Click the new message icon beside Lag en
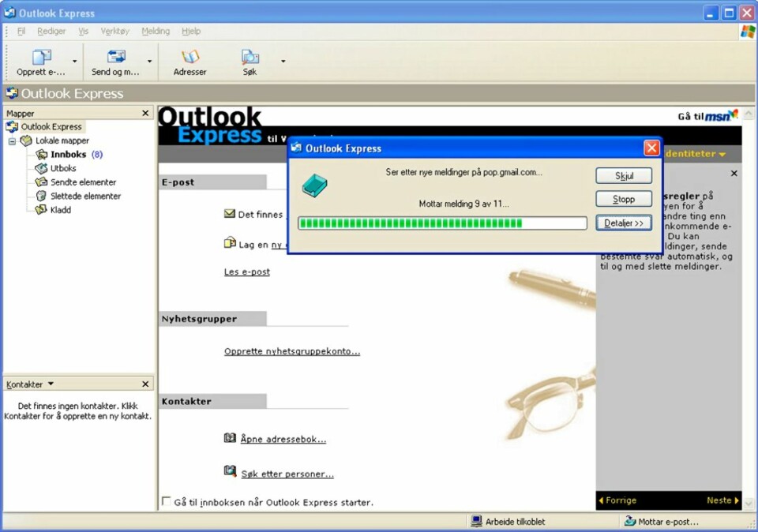This screenshot has width=758, height=532. click(x=230, y=242)
